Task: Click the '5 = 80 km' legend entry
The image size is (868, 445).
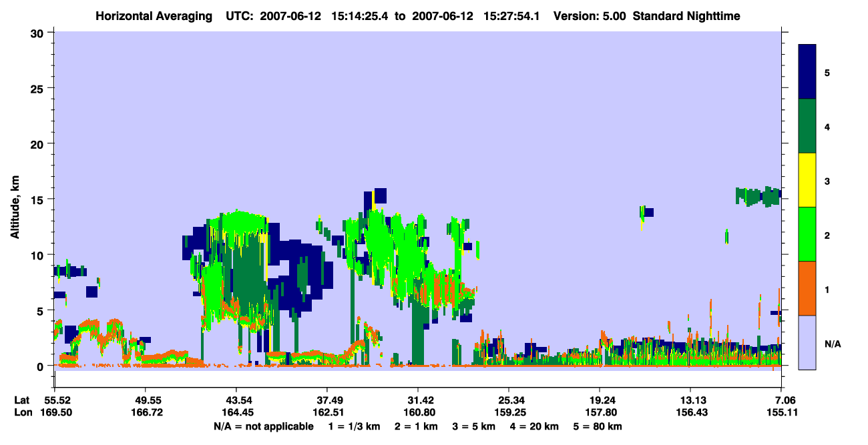Action: [597, 426]
